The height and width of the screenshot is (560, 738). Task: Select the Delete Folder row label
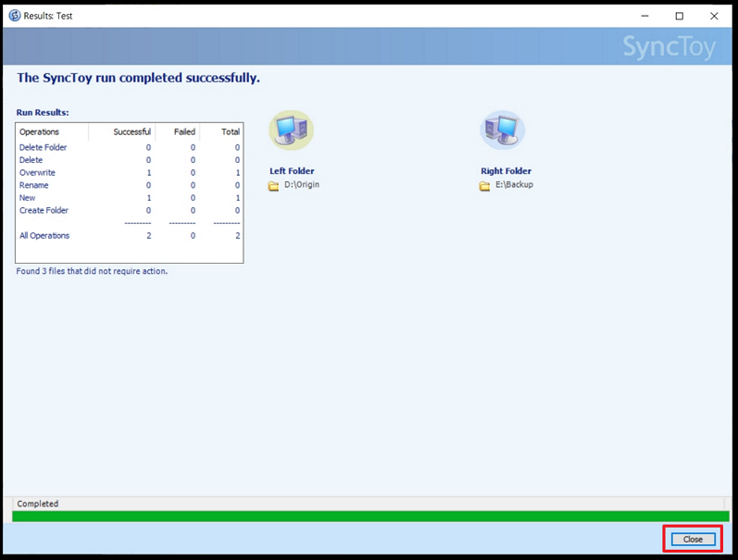pos(43,147)
